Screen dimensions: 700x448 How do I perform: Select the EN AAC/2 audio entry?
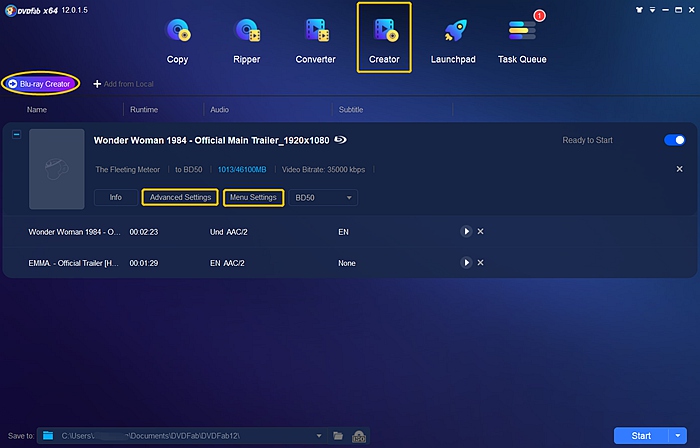227,263
